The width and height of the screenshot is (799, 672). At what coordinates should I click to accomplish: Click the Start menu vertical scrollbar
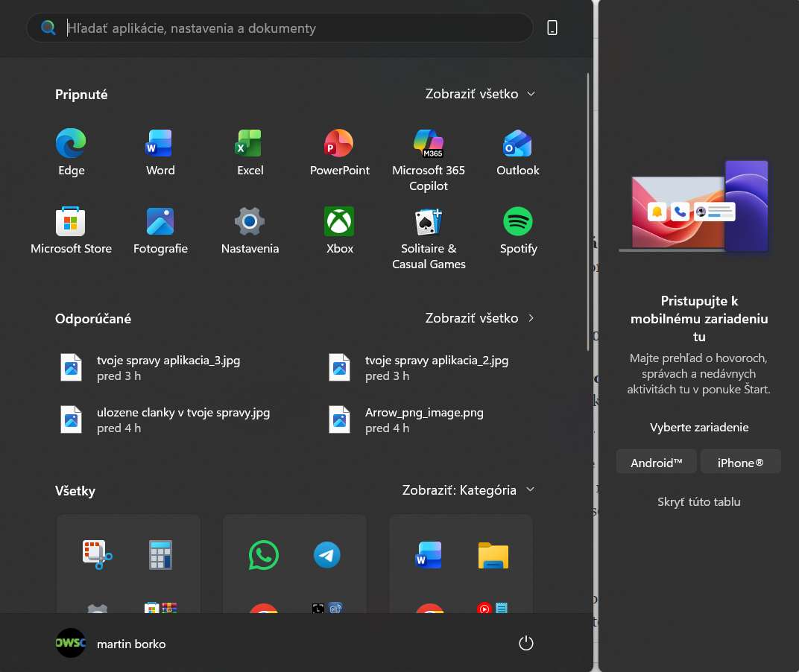tap(588, 212)
